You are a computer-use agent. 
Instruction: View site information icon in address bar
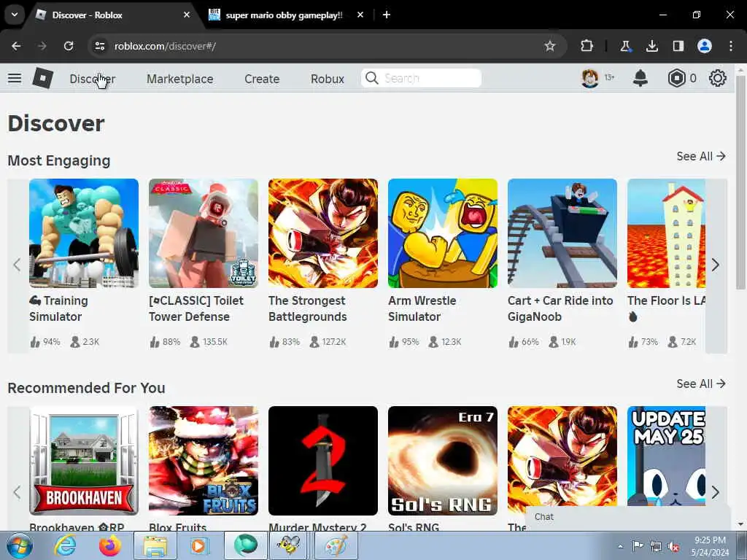(x=99, y=46)
